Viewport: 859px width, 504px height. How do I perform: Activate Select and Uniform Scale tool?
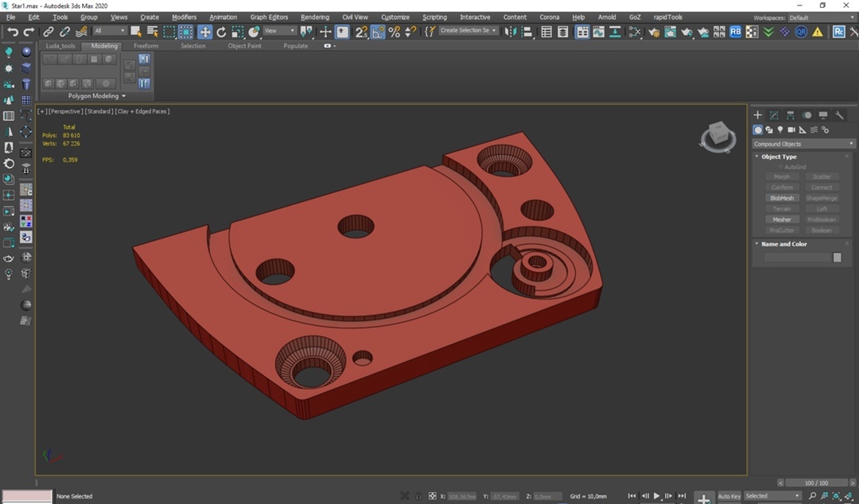point(238,32)
